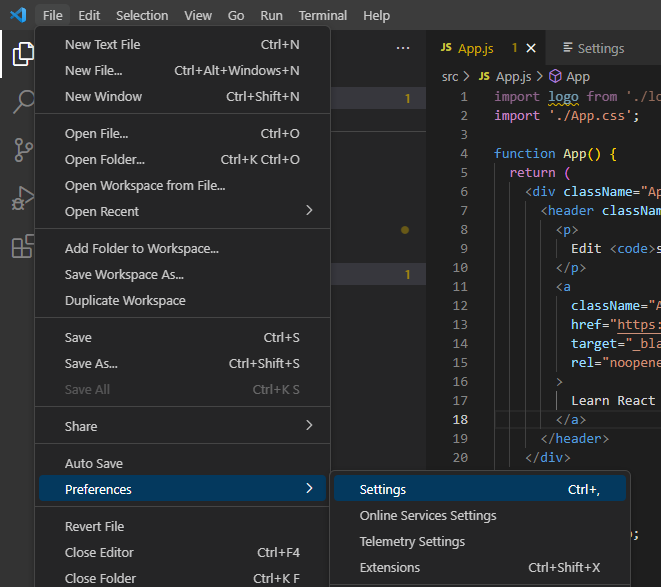Choose Add Folder to Workspace...
The image size is (661, 587).
pyautogui.click(x=182, y=249)
